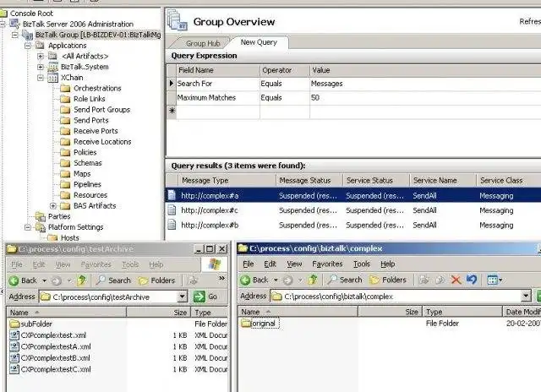541x392 pixels.
Task: Expand the BAS Artifacts node
Action: 53,206
